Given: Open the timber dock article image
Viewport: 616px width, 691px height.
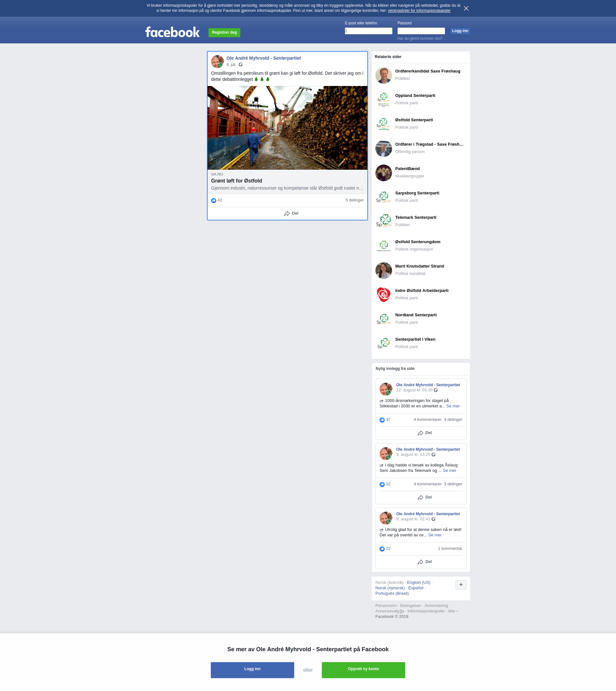Looking at the screenshot, I should [287, 128].
